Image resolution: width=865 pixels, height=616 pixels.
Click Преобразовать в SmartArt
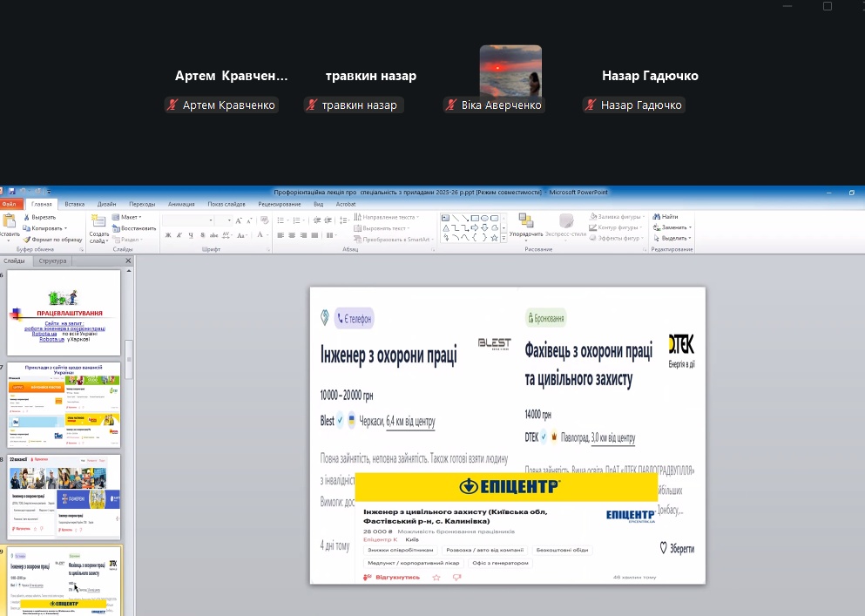click(394, 239)
